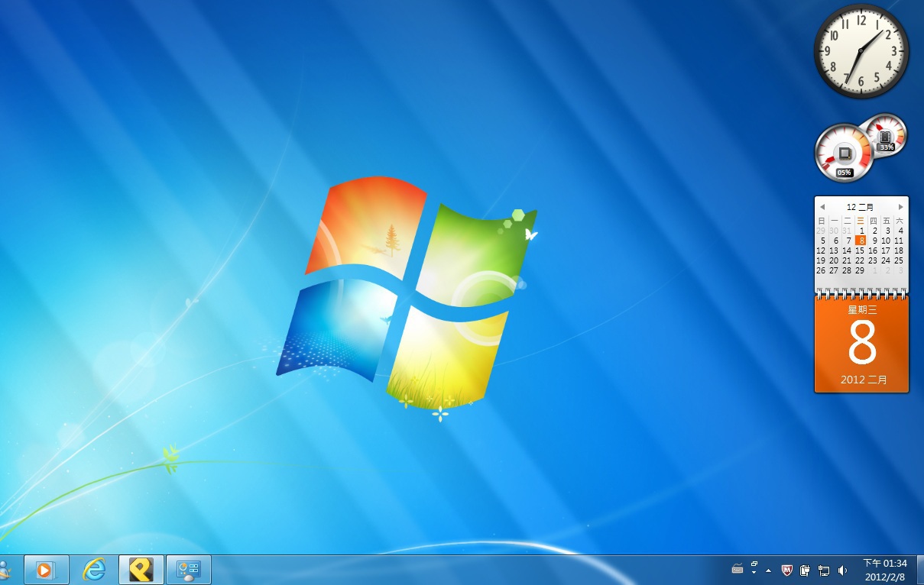Open the Control Panel taskbar button
The width and height of the screenshot is (924, 585).
[189, 570]
